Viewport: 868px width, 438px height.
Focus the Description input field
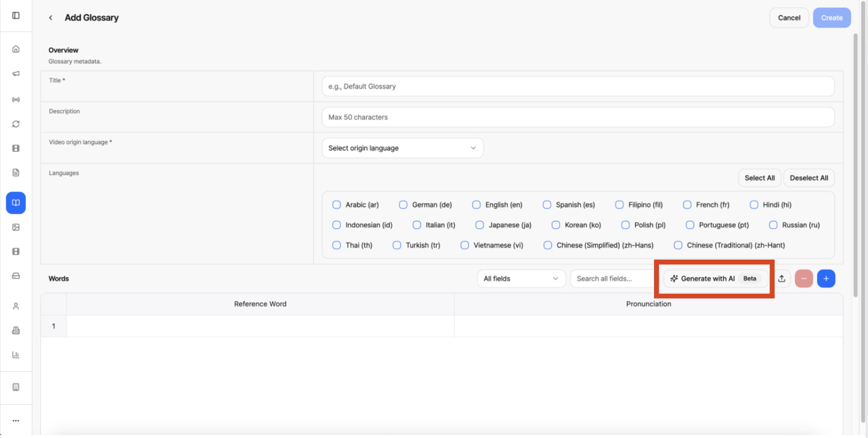tap(578, 117)
